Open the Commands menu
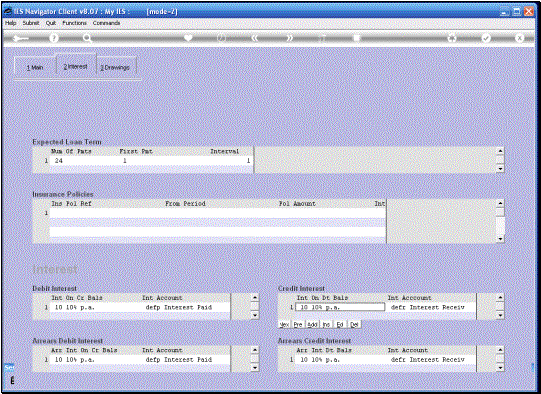 (x=106, y=23)
